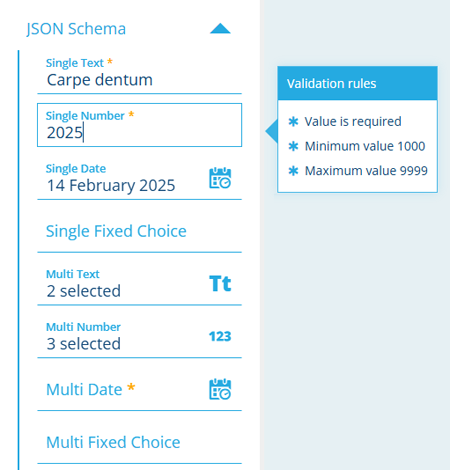Click the Value is required rule
450x470 pixels.
(353, 122)
